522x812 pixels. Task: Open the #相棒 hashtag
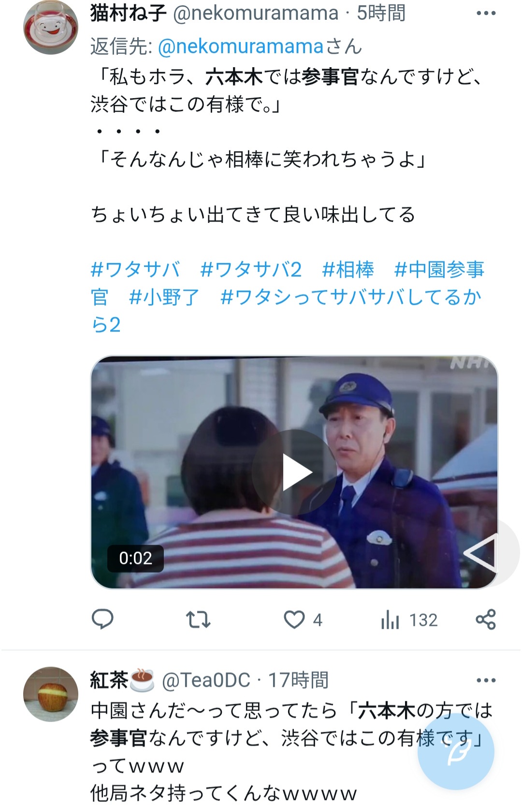(348, 269)
